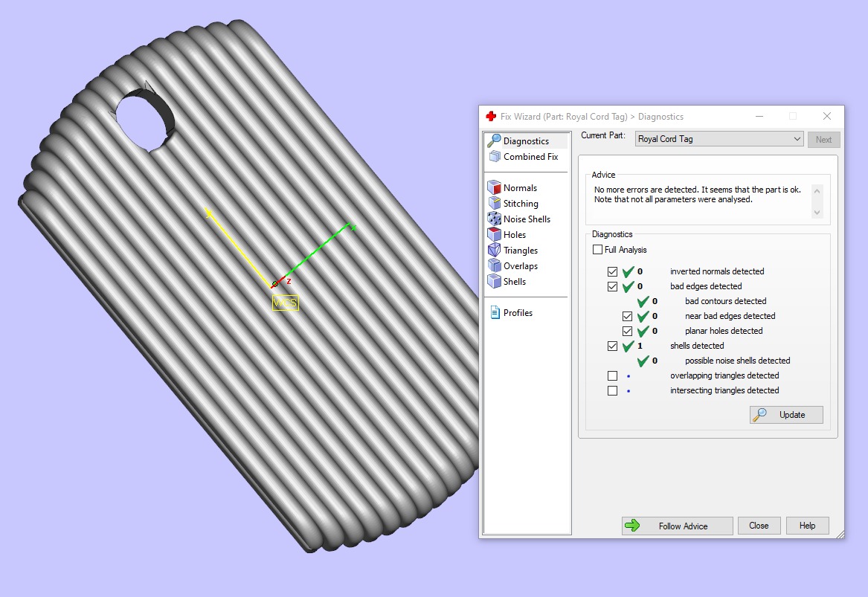Uncheck shells detected checkbox
This screenshot has width=868, height=597.
pyautogui.click(x=612, y=346)
